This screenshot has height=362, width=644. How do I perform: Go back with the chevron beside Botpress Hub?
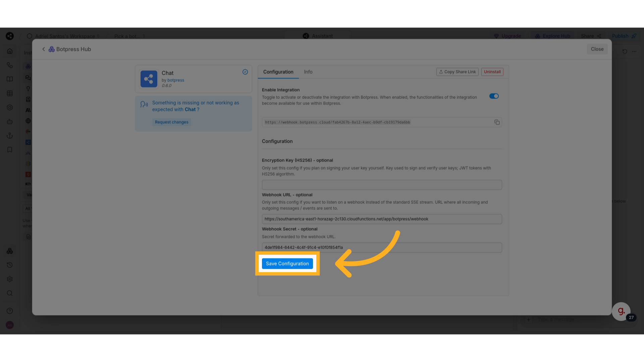coord(44,49)
